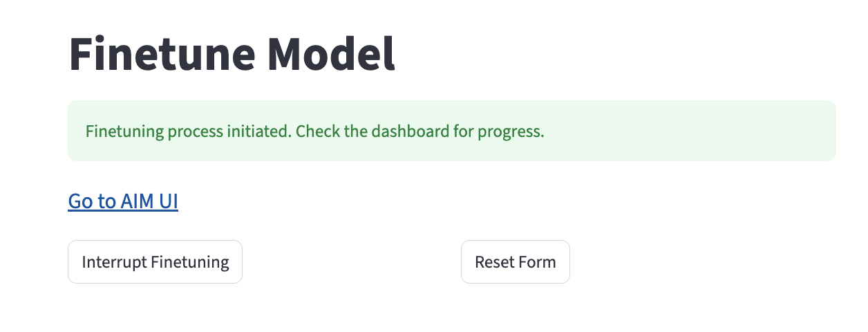Click the underlined 'Go to AIM UI' text
The height and width of the screenshot is (332, 868).
click(x=123, y=201)
